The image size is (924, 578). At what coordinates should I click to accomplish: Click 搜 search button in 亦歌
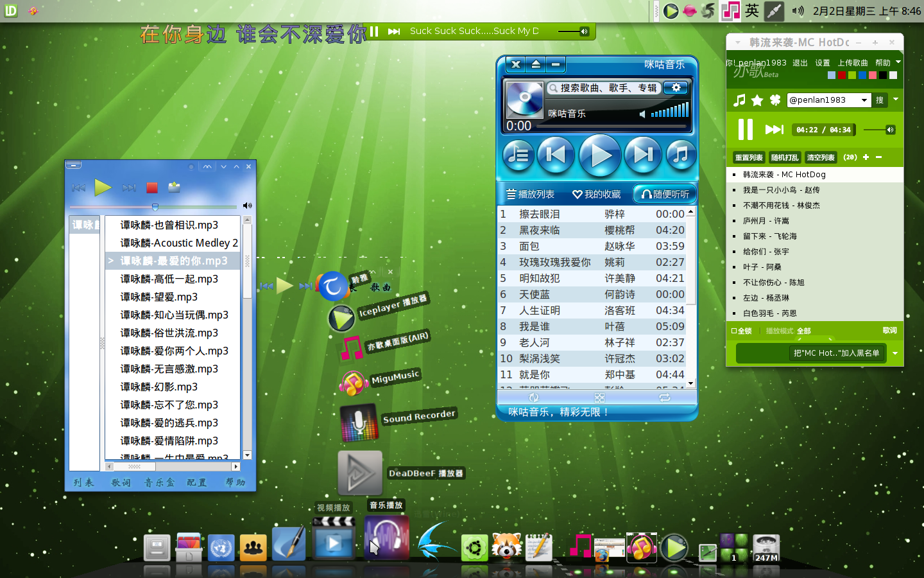880,100
